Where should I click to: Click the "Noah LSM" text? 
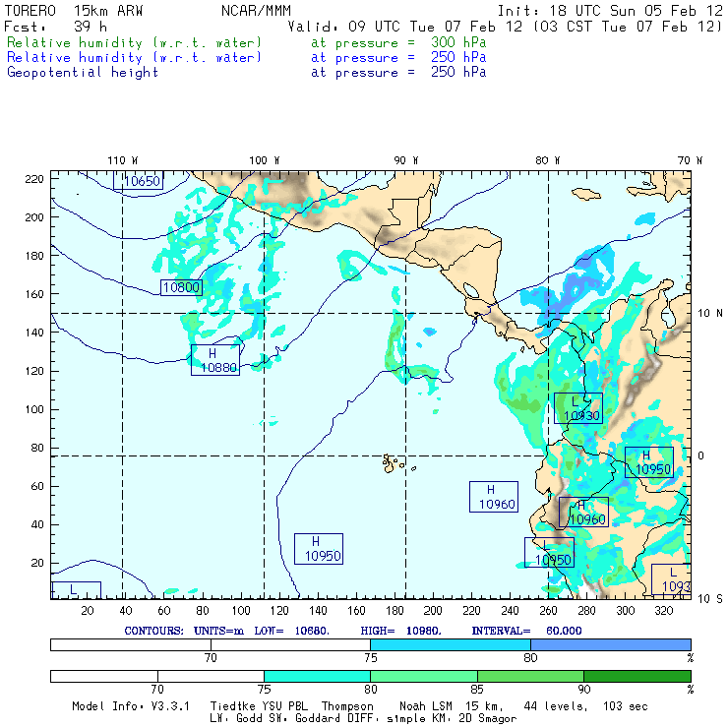425,706
